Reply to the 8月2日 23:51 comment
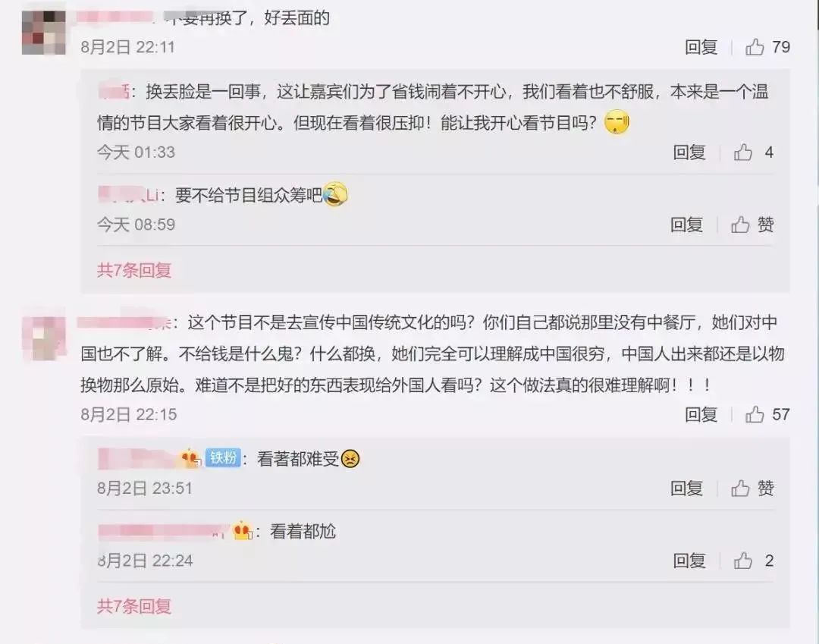 point(686,488)
